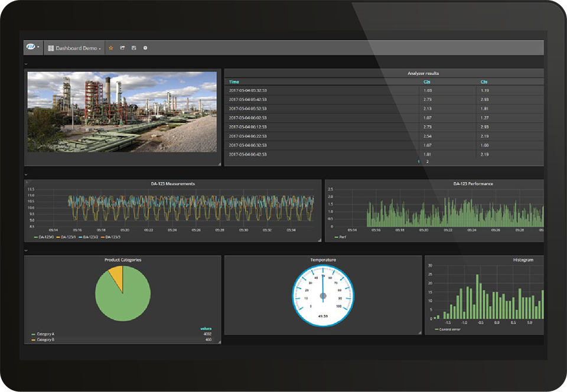The height and width of the screenshot is (392, 567).
Task: Open the Grafana logo side menu
Action: pyautogui.click(x=31, y=48)
